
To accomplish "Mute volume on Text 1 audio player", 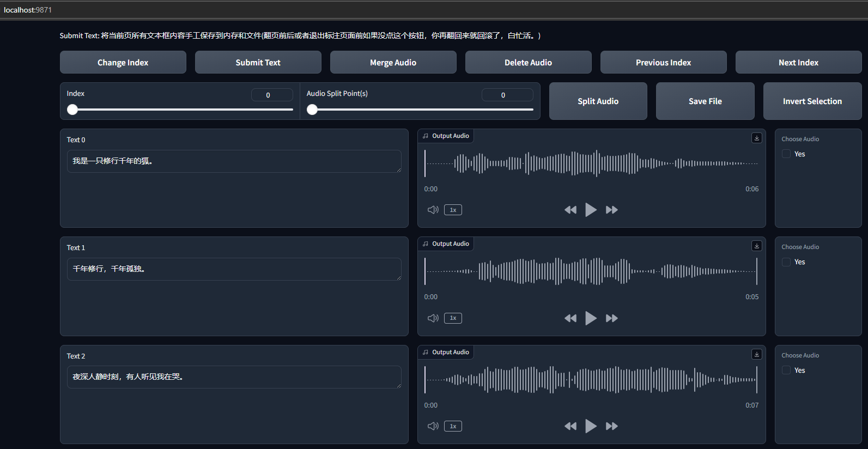I will point(433,318).
